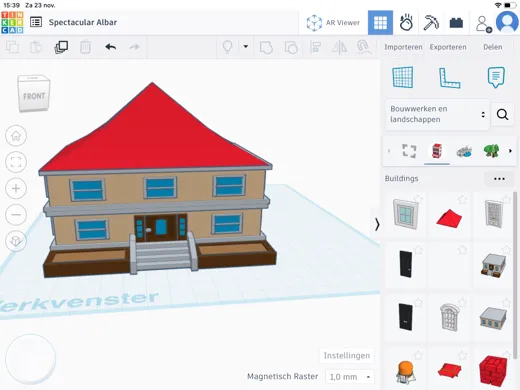The width and height of the screenshot is (520, 390).
Task: Fit all shapes in view
Action: click(x=16, y=162)
